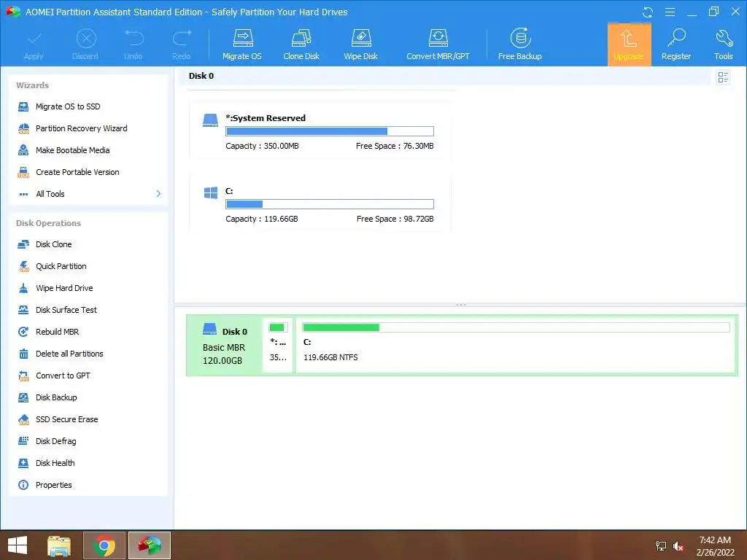
Task: Select the Wipe Disk toolbar icon
Action: pyautogui.click(x=360, y=44)
